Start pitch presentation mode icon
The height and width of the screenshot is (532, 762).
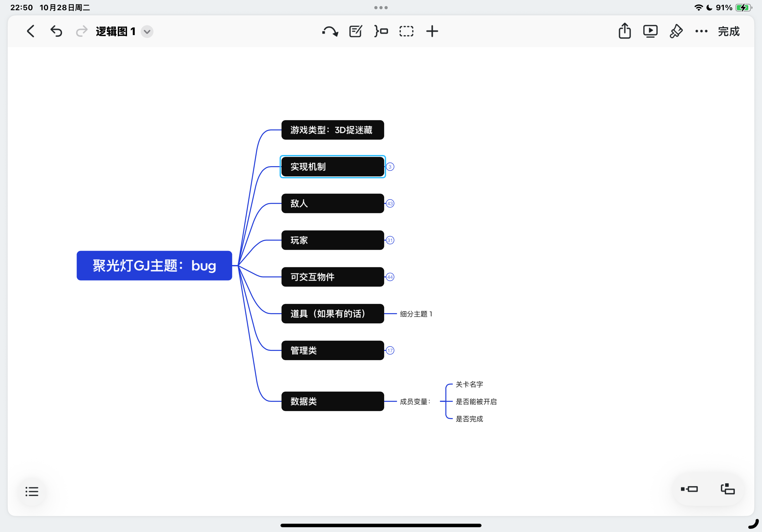pos(650,32)
